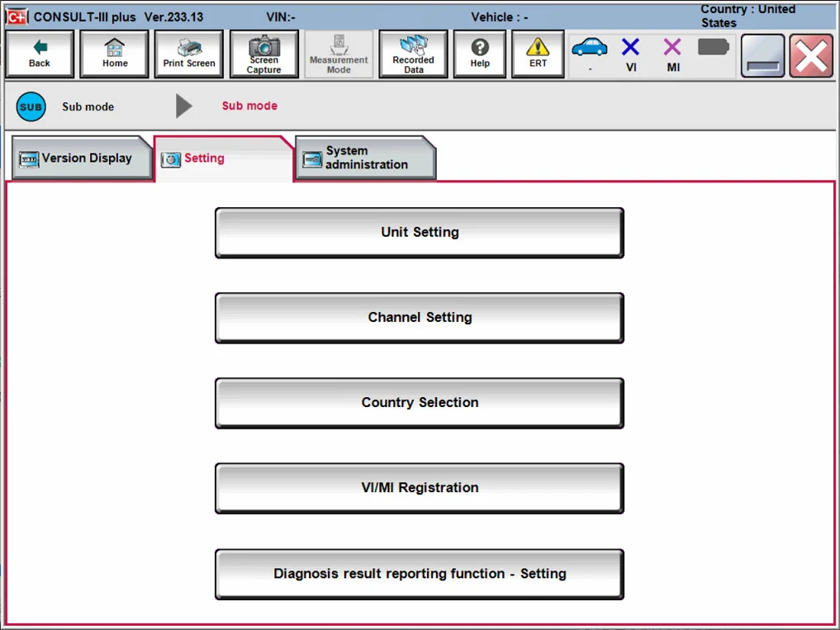This screenshot has height=630, width=840.
Task: Click the battery status indicator
Action: pos(713,48)
